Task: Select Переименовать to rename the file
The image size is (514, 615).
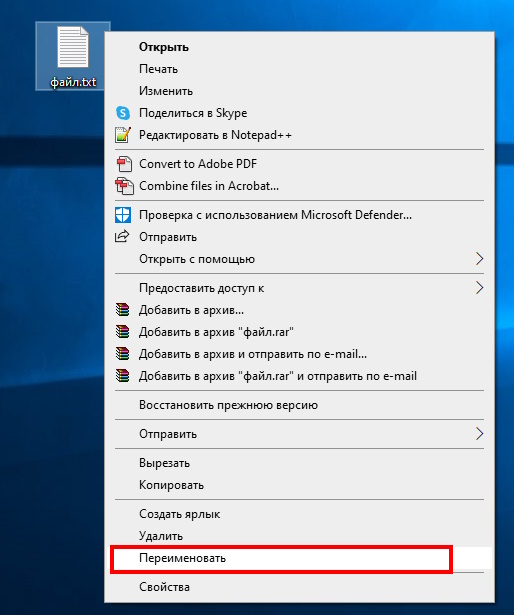Action: coord(299,558)
